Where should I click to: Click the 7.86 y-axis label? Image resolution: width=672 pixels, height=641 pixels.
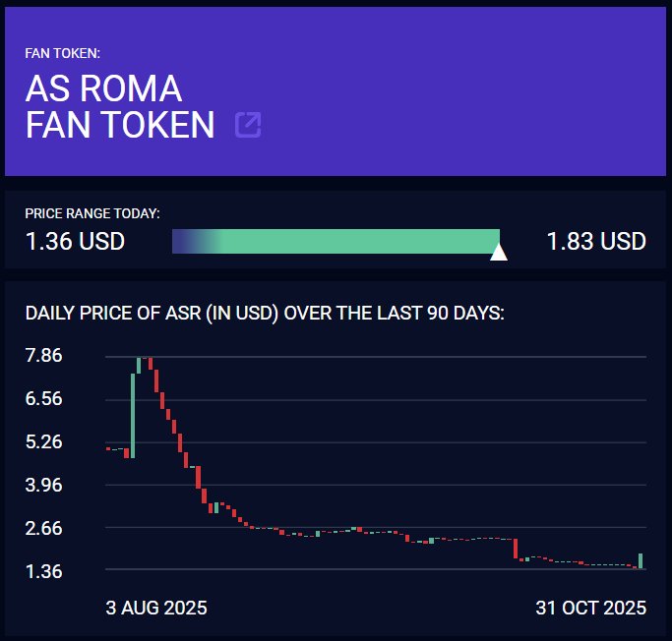(43, 356)
